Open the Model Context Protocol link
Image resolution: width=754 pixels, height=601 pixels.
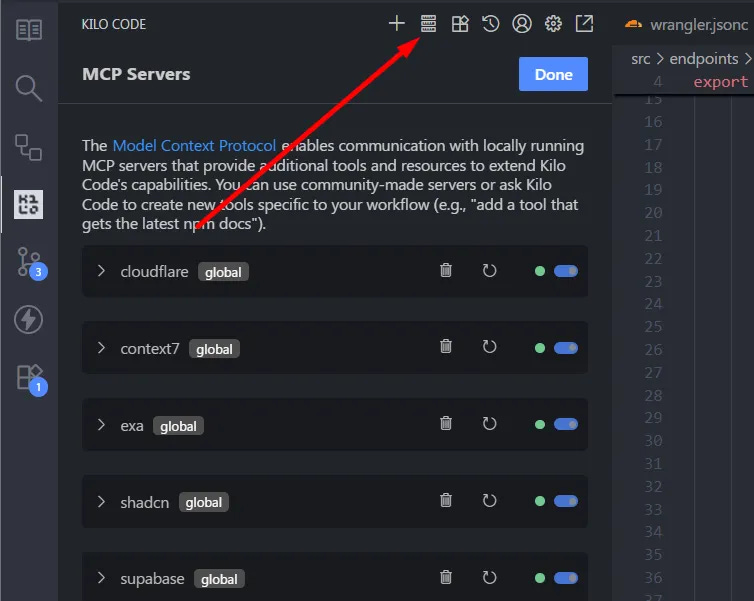[x=194, y=145]
